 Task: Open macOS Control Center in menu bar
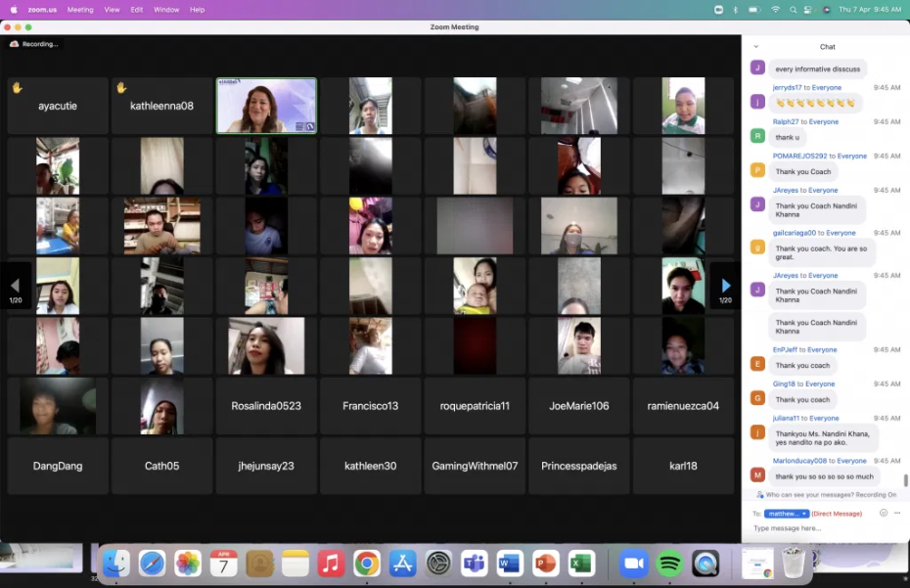tap(808, 10)
